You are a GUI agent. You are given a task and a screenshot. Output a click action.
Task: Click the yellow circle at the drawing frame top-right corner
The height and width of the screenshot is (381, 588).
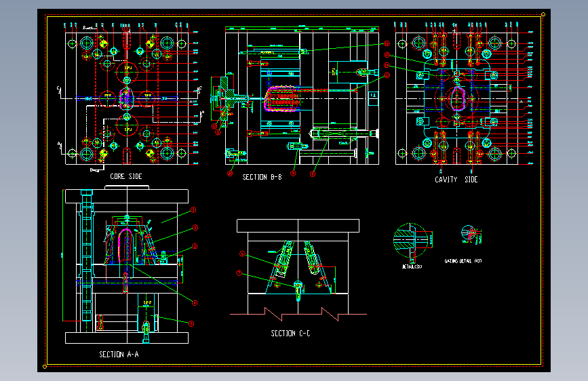click(543, 14)
